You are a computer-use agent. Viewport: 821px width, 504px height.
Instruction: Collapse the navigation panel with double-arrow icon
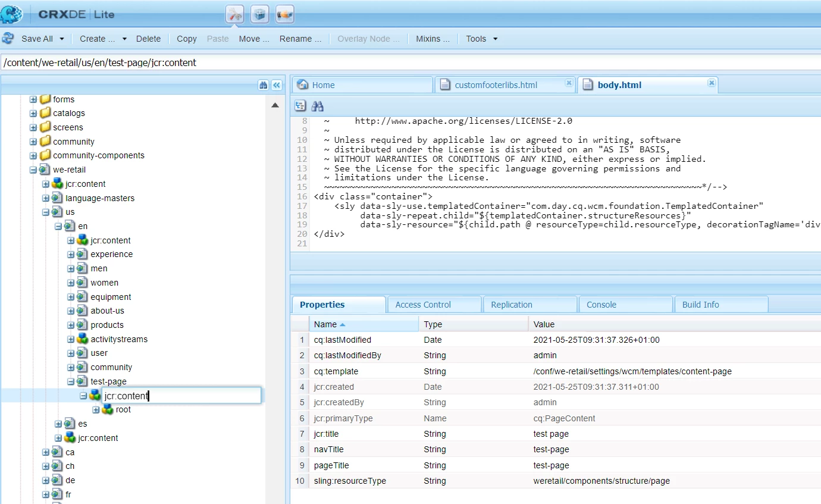[x=277, y=85]
